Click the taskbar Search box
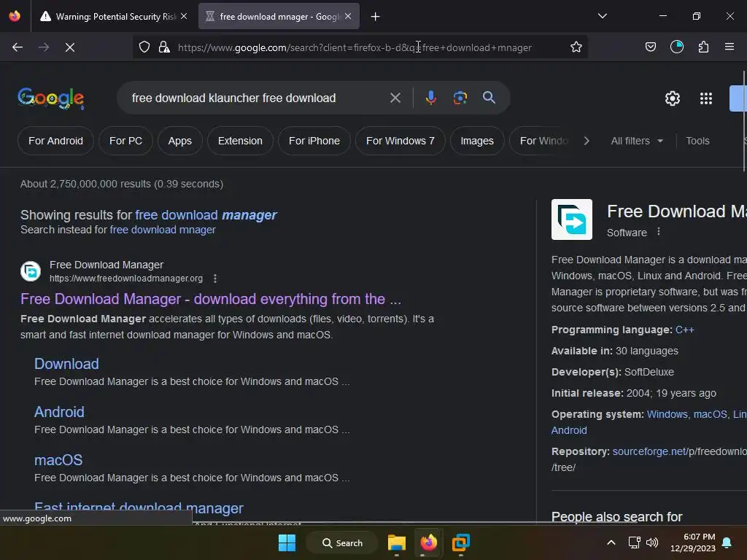747x560 pixels. pos(342,542)
